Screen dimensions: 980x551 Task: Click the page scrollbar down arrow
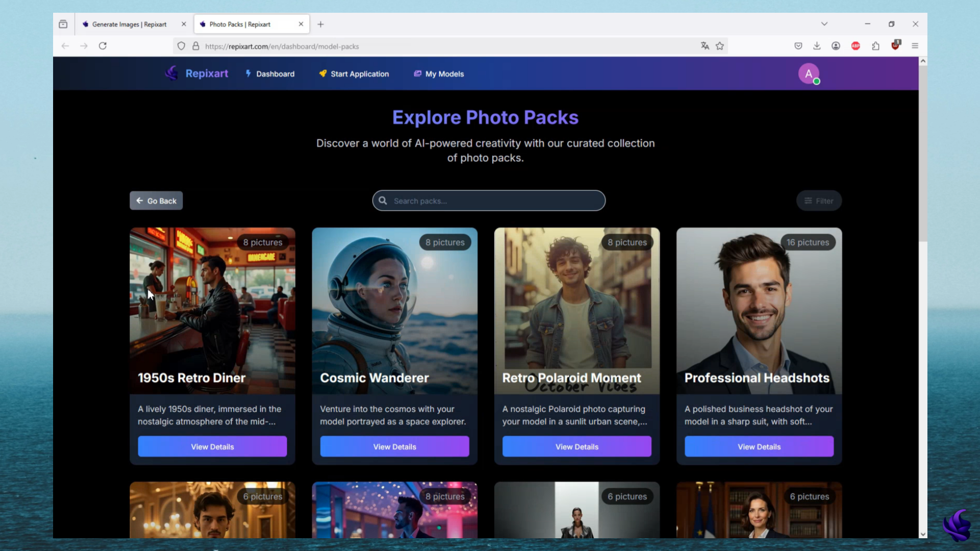(923, 534)
